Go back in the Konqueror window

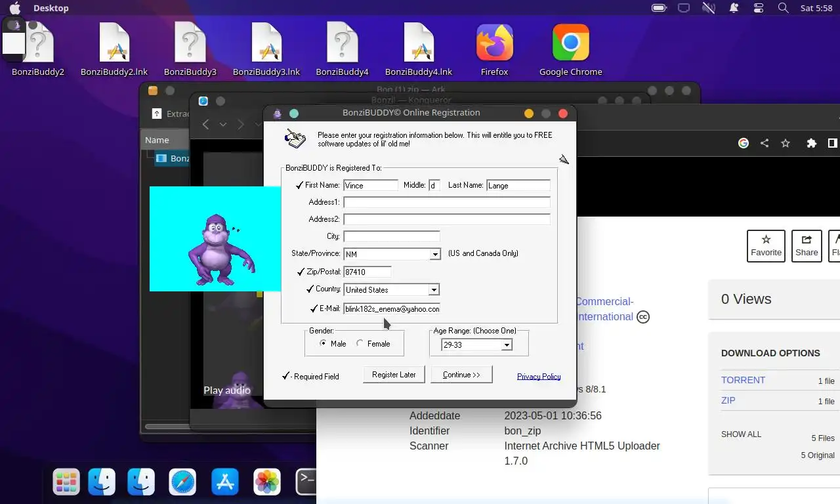205,125
